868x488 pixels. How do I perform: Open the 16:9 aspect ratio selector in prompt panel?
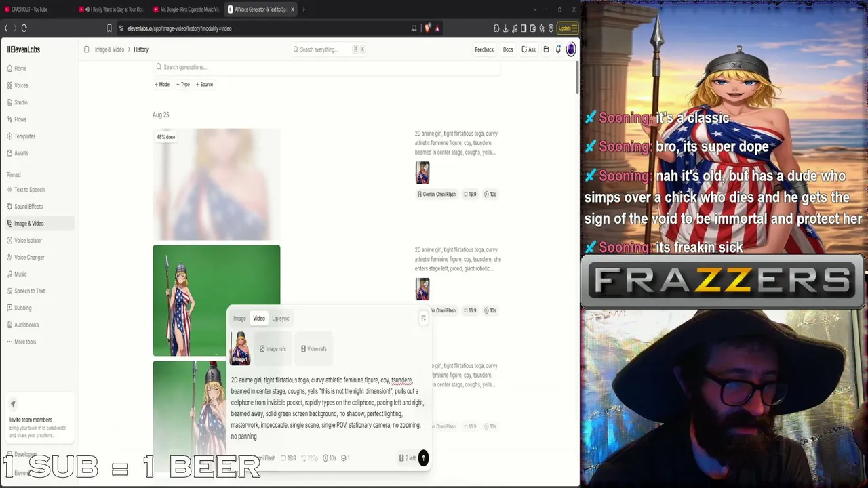coord(289,458)
